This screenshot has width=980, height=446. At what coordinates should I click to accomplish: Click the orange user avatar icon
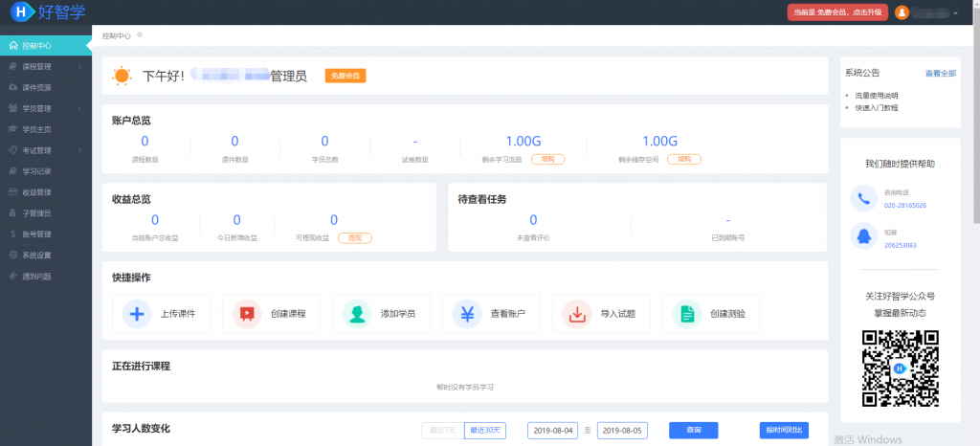click(x=902, y=12)
